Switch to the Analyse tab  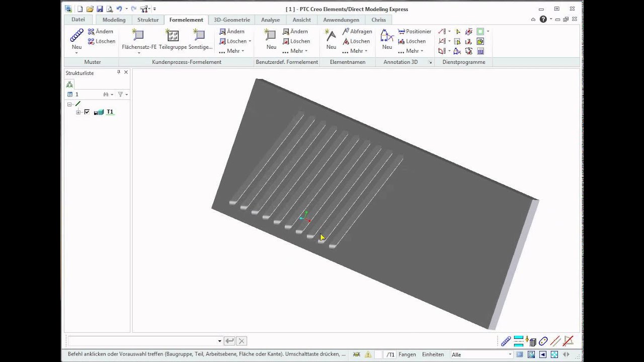[270, 20]
